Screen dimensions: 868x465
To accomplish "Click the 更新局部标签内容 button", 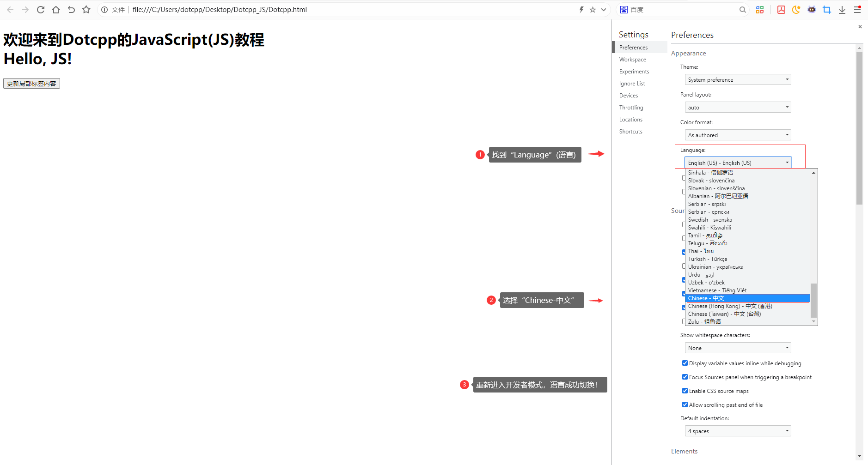I will 31,84.
